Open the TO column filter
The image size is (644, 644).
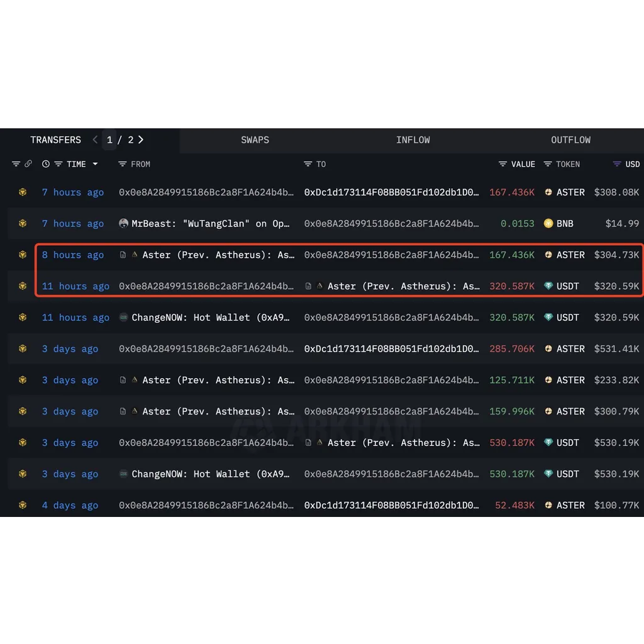[308, 164]
